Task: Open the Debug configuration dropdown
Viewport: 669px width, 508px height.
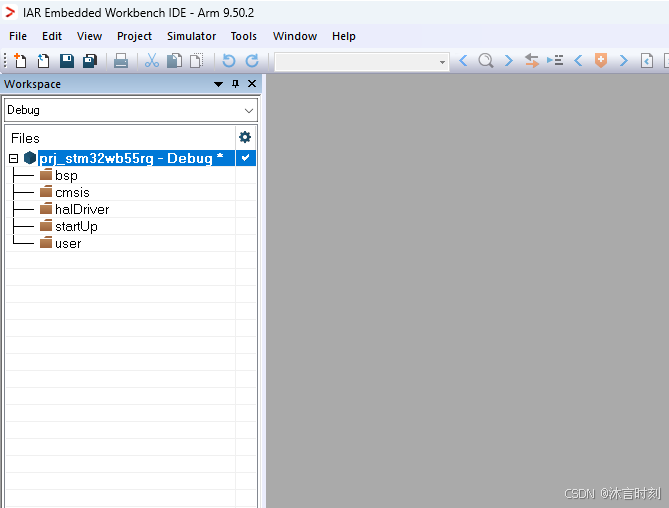Action: point(249,110)
